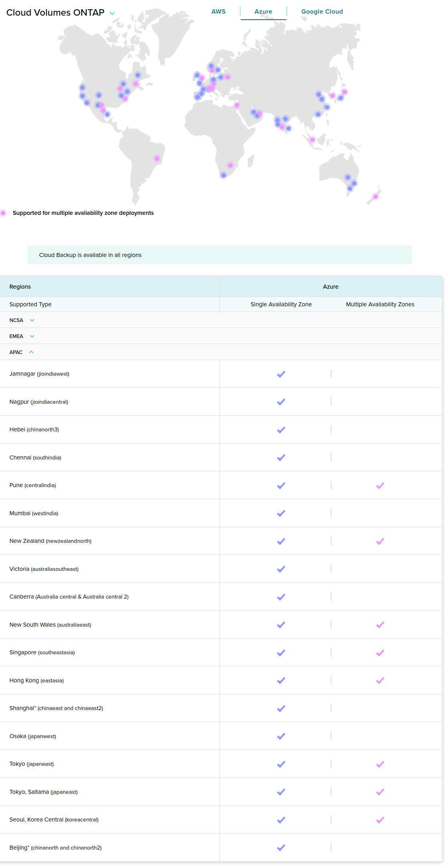Viewport: 448px width, 868px height.
Task: Expand the EMEA regions section
Action: click(x=32, y=336)
